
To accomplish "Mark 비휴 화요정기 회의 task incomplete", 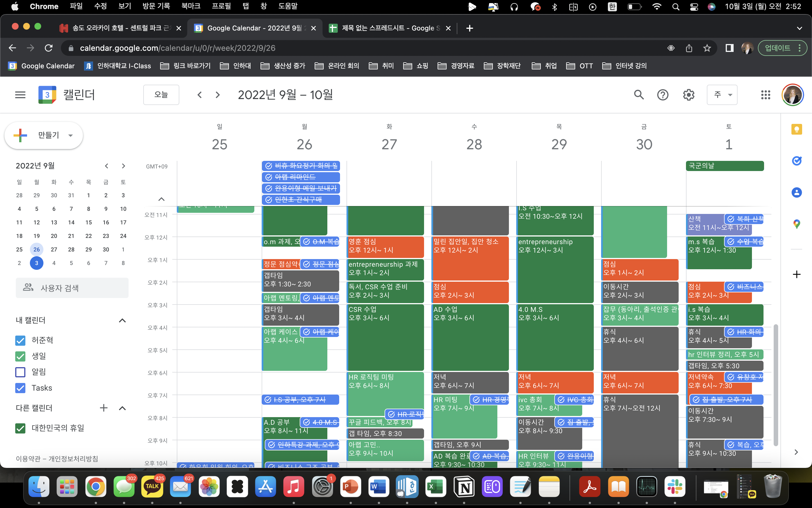I will point(269,166).
